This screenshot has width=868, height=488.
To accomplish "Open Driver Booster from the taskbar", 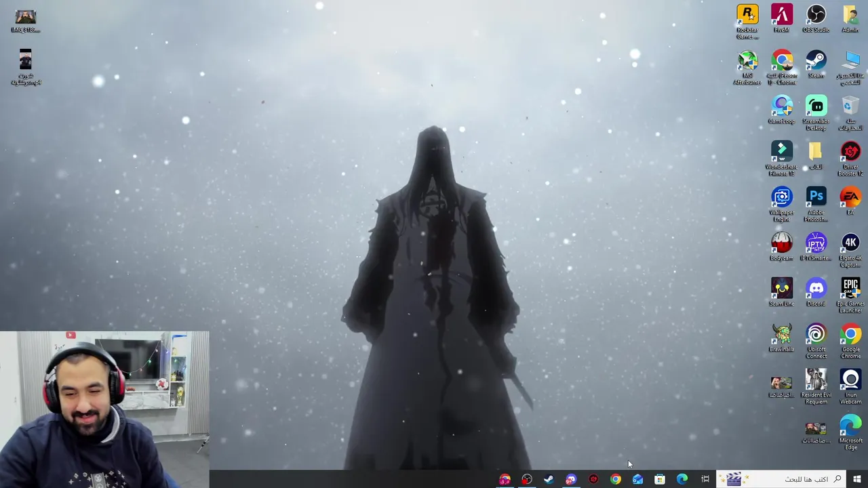I will 593,479.
